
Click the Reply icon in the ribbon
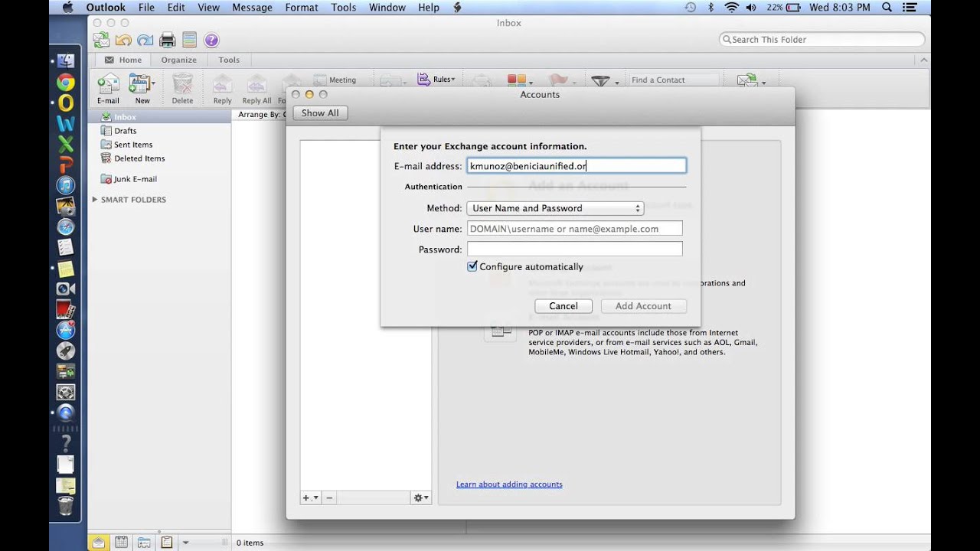pos(222,88)
